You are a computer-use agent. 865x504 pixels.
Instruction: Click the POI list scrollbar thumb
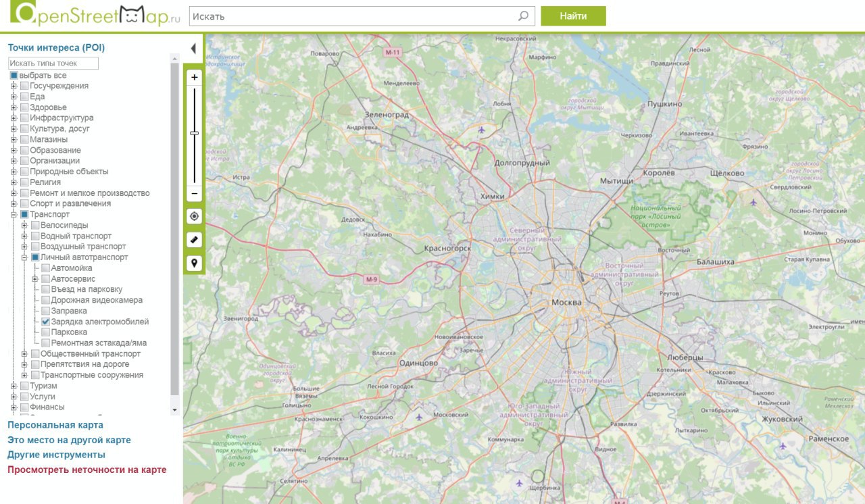click(175, 230)
